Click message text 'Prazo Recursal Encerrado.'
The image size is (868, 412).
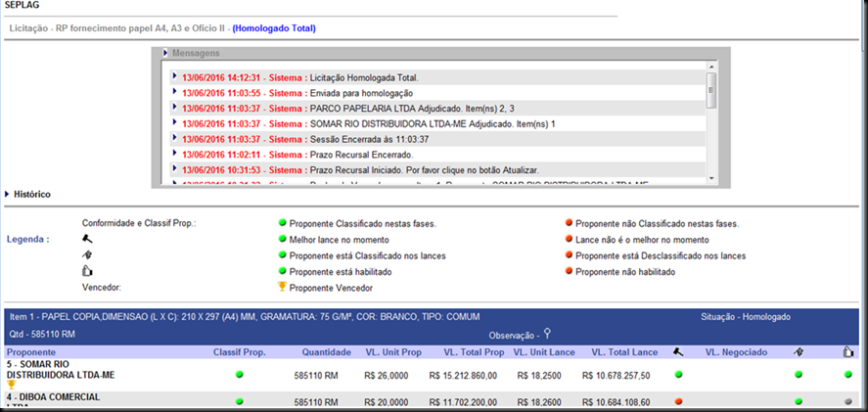pos(361,155)
